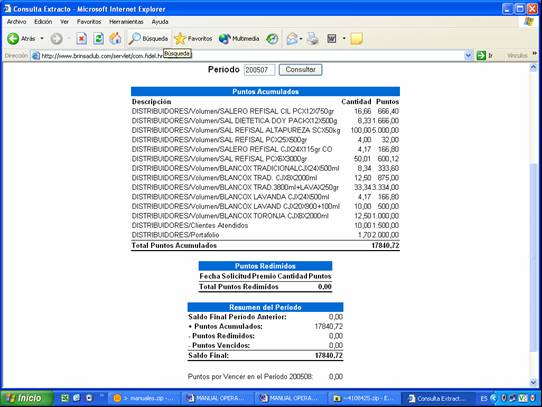The height and width of the screenshot is (407, 542).
Task: Click the Inicio start button
Action: [x=27, y=398]
